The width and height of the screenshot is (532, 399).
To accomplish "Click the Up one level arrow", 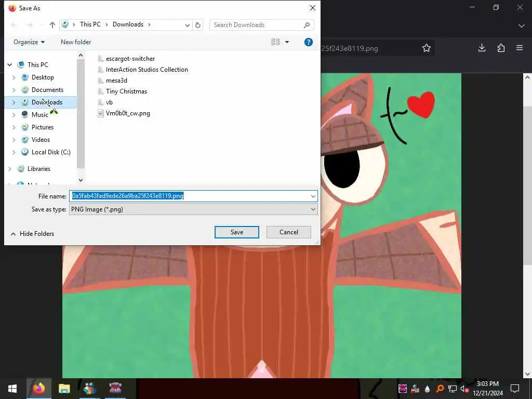I will click(52, 25).
